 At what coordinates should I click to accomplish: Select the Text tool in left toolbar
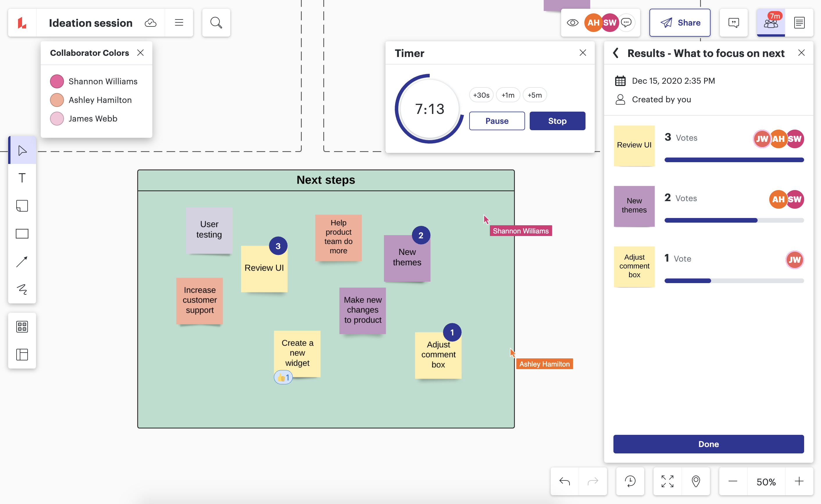pos(22,178)
